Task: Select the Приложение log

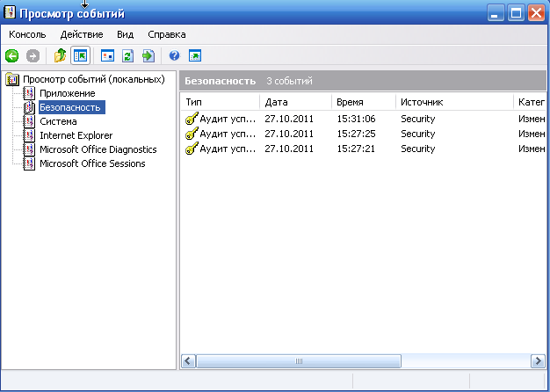Action: 68,93
